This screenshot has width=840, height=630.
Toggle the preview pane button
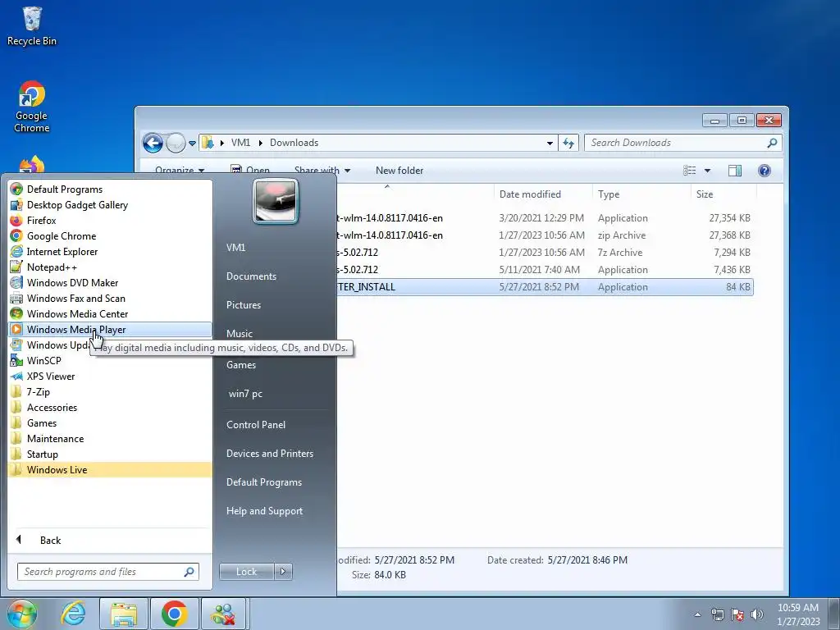(x=734, y=171)
